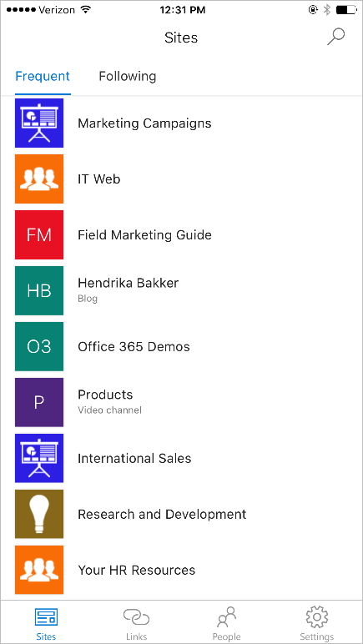Tap the Research and Development lightbulb icon
This screenshot has height=644, width=363.
pyautogui.click(x=39, y=514)
